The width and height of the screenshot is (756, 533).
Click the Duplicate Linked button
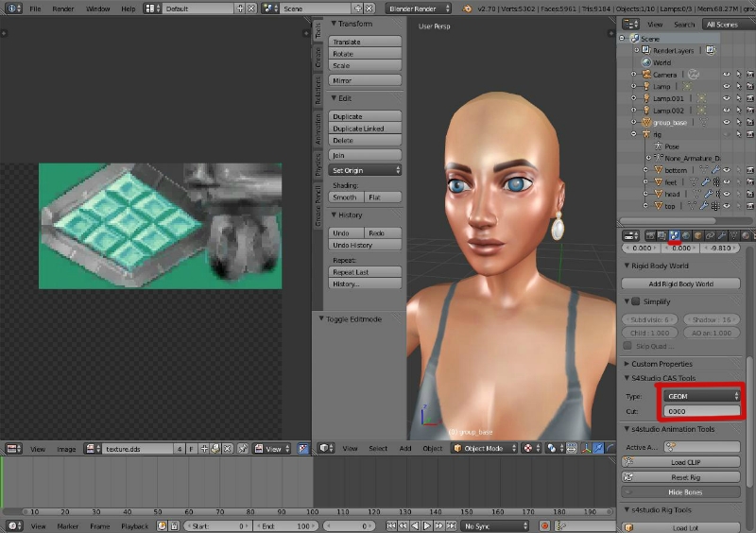[x=365, y=129]
